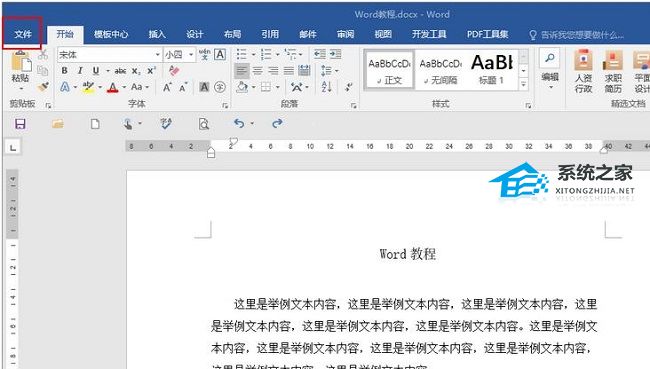Screen dimensions: 650x369
Task: Click the Open folder icon
Action: 58,124
